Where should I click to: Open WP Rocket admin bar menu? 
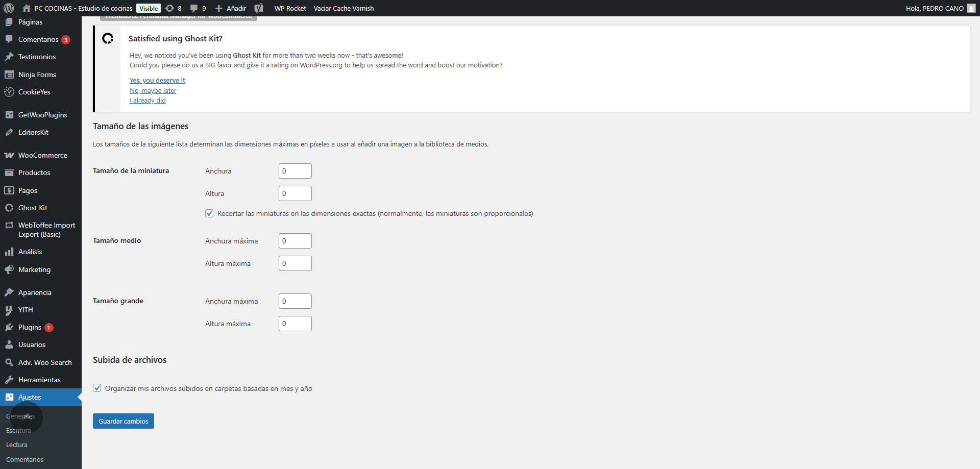(290, 8)
